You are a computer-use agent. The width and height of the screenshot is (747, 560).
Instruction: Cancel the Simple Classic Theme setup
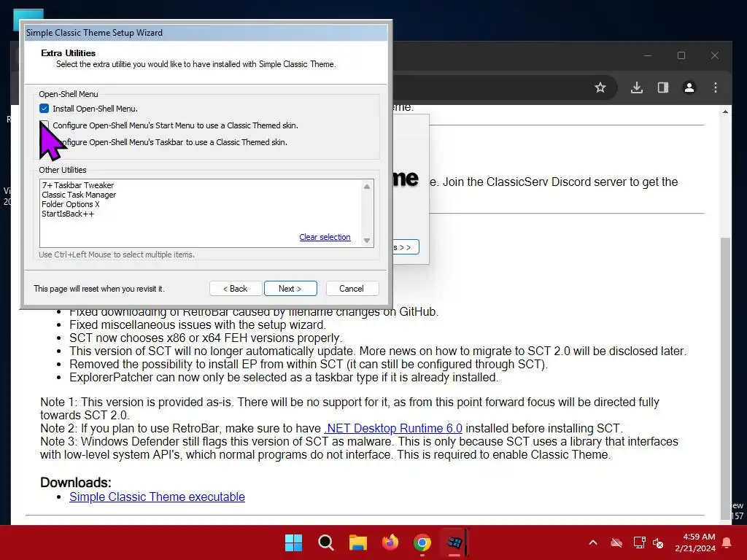tap(352, 289)
